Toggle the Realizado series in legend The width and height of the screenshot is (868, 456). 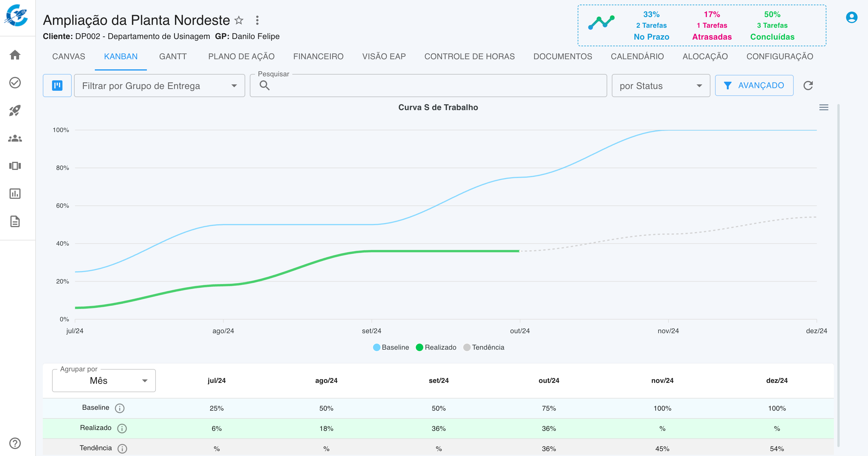(436, 347)
